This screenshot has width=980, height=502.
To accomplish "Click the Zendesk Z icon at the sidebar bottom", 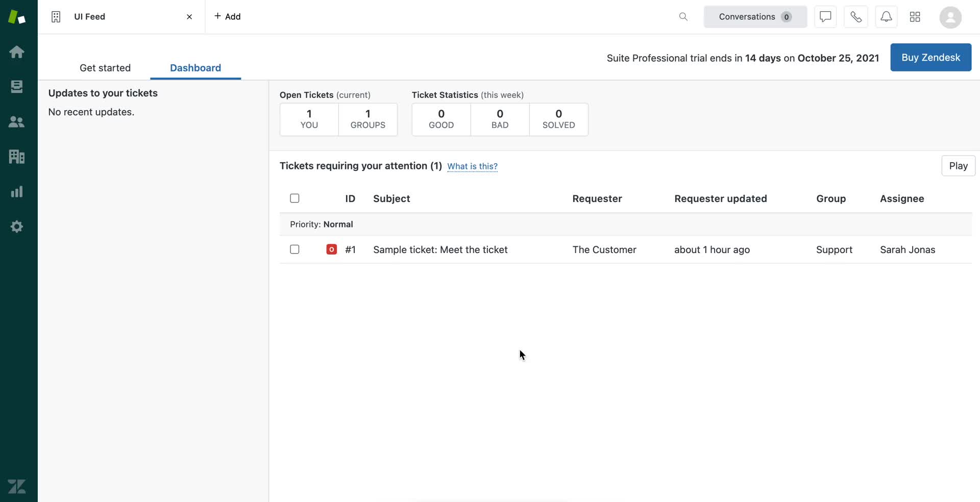I will pyautogui.click(x=16, y=486).
